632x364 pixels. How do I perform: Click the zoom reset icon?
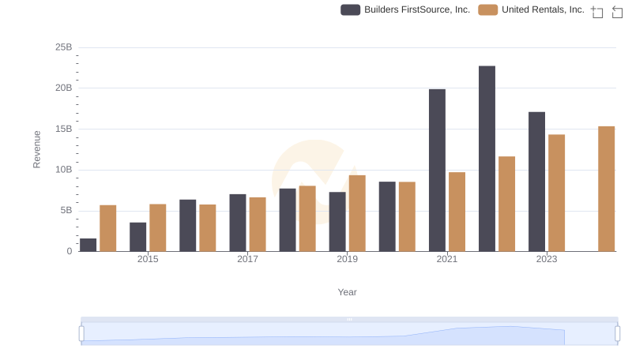click(x=615, y=11)
